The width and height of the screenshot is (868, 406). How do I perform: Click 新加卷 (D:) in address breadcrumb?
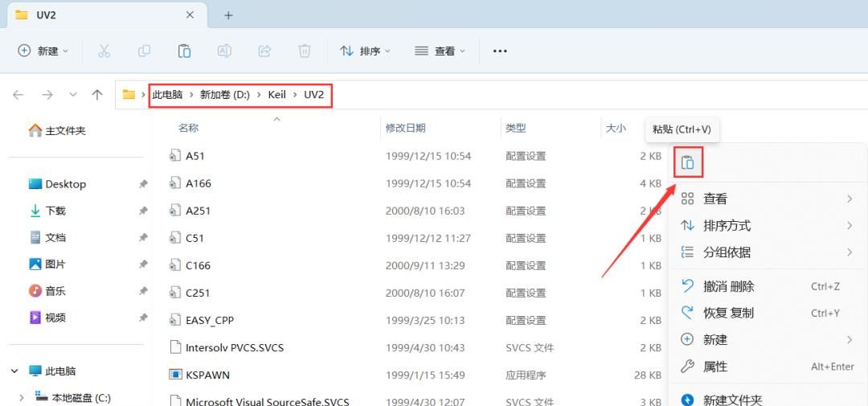point(225,95)
